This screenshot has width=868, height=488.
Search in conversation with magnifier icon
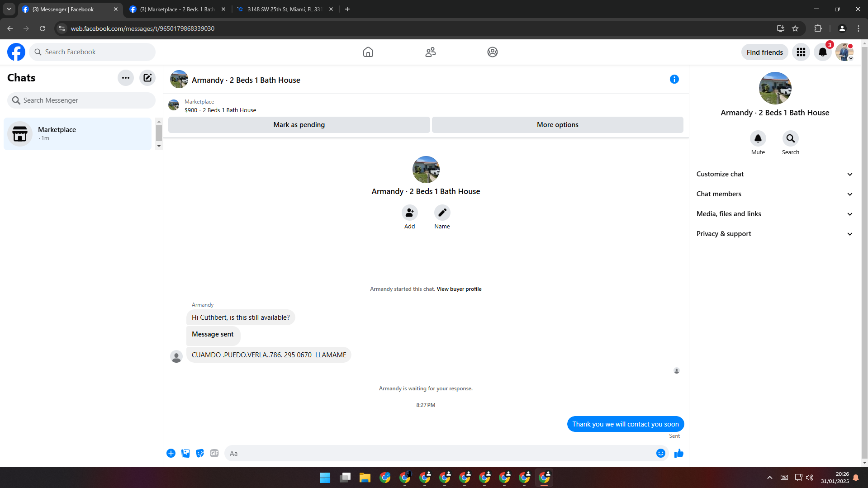791,138
